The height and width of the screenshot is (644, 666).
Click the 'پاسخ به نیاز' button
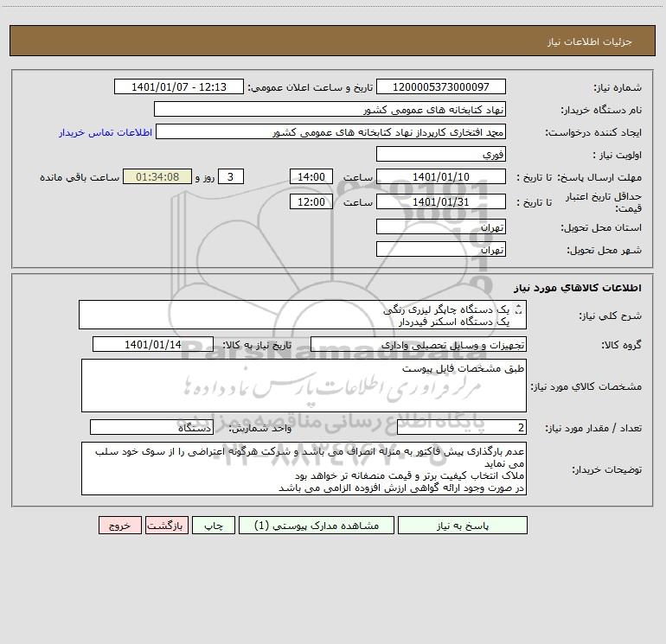[x=463, y=526]
